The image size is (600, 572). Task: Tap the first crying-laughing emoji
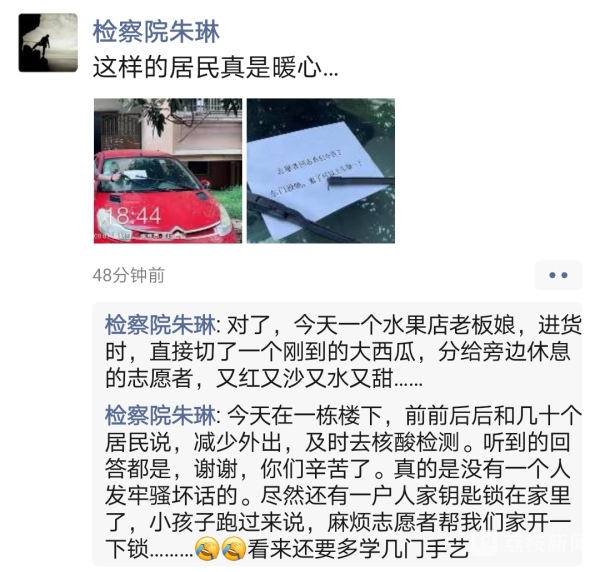[207, 549]
